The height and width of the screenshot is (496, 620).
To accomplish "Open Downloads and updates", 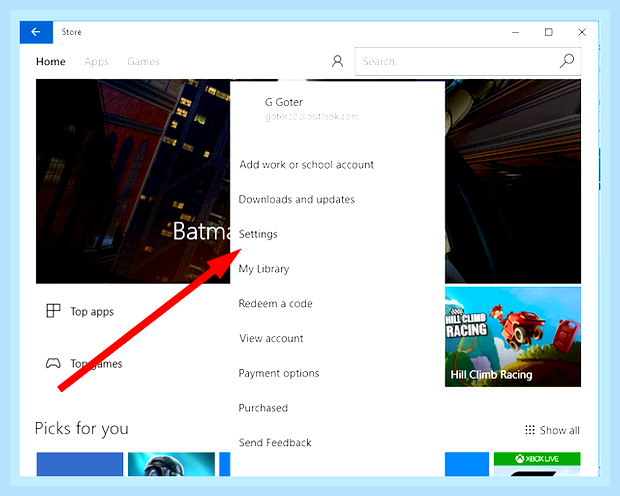I will point(297,199).
